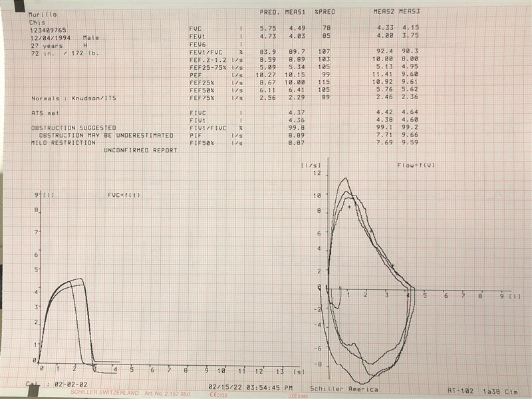Click the 02/15/22 03:54:45 PM timestamp

tap(251, 386)
